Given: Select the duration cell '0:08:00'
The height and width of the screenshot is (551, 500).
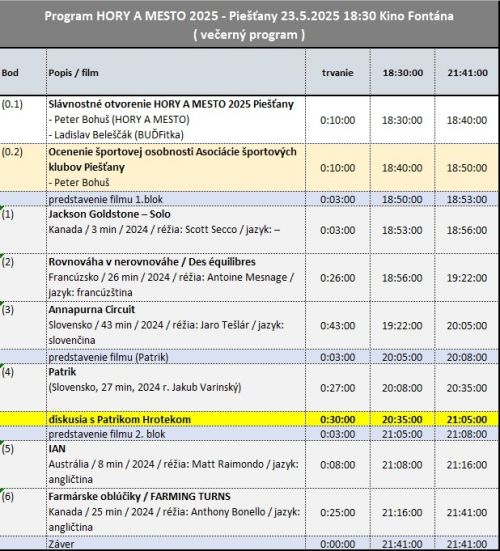Looking at the screenshot, I should tap(338, 465).
